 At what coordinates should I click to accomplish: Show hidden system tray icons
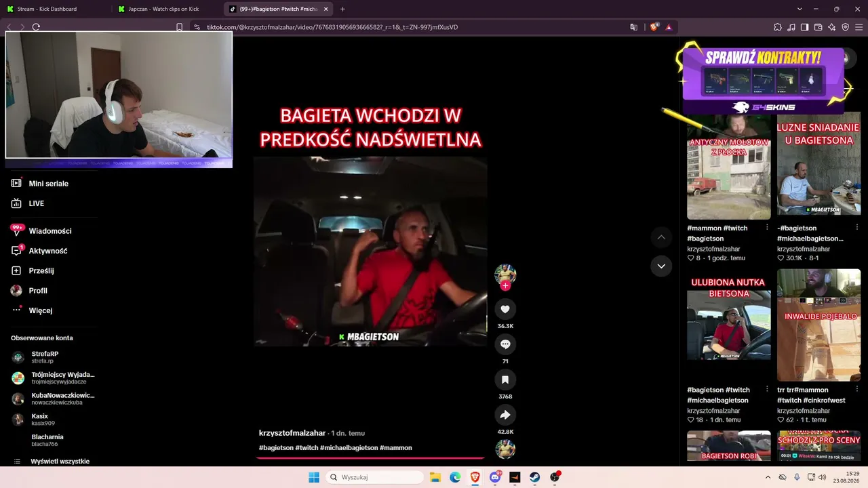768,477
